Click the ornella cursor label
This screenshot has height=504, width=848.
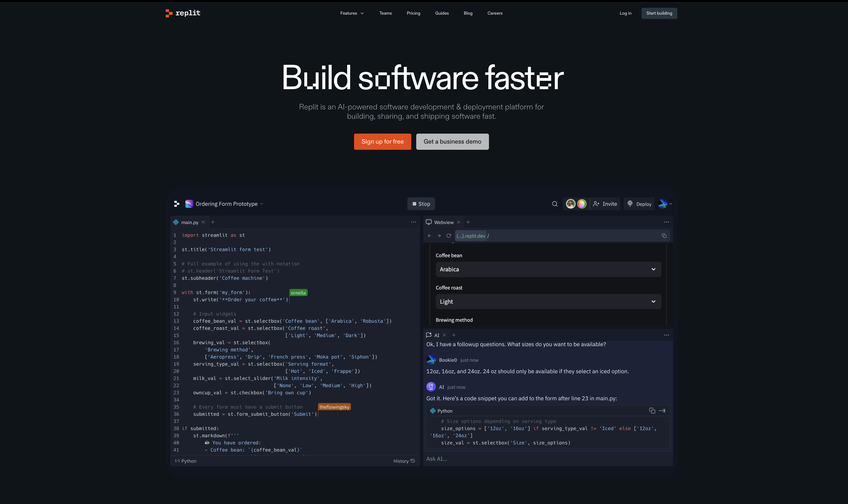click(298, 293)
